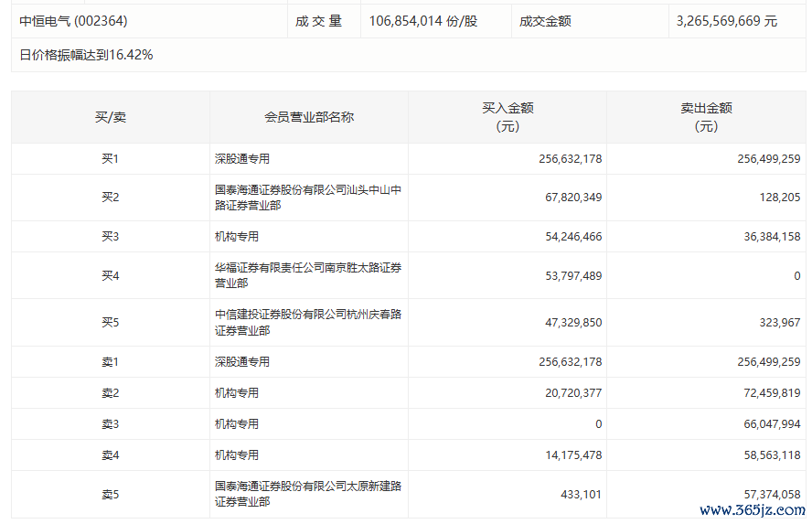Click 中信建投证券 杭州庆春路证券营业部 broker name
This screenshot has width=812, height=524.
[x=308, y=322]
